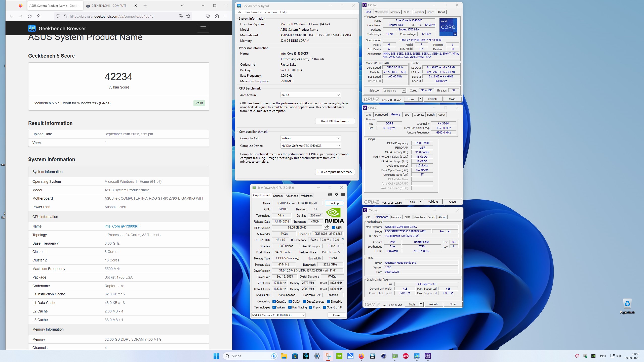Open the Geekbench Browser hamburger menu
This screenshot has height=362, width=644.
tap(203, 28)
